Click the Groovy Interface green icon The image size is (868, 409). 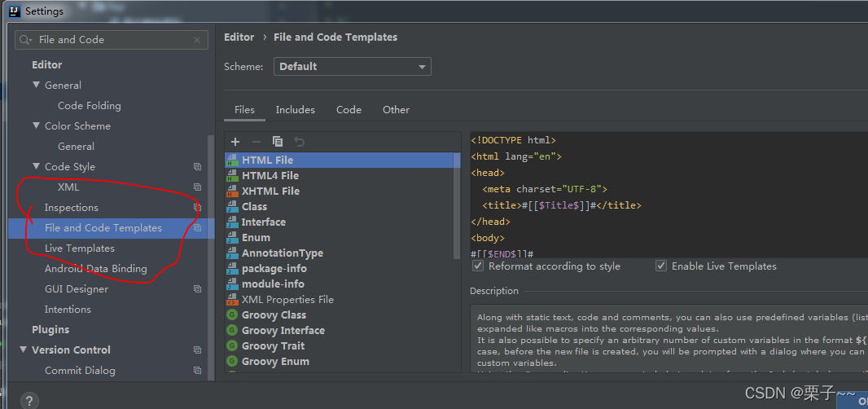(232, 330)
